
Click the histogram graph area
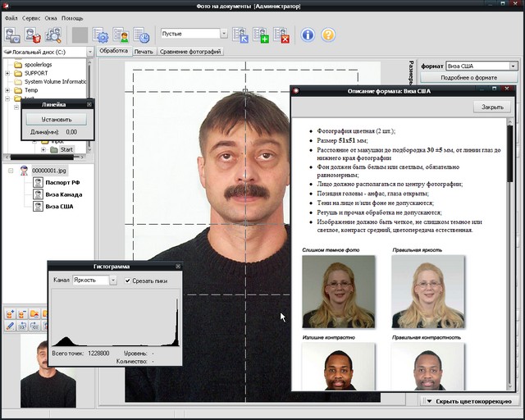pos(116,317)
